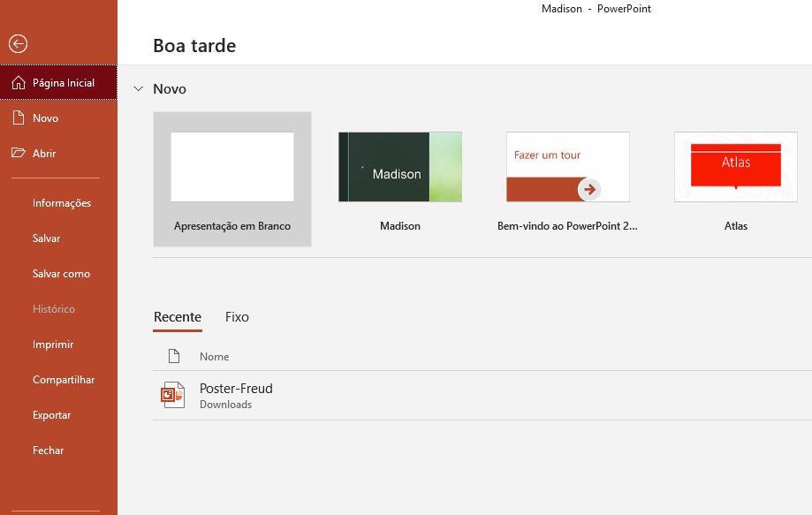Switch to the Fixo tab
Image resolution: width=812 pixels, height=515 pixels.
point(237,317)
